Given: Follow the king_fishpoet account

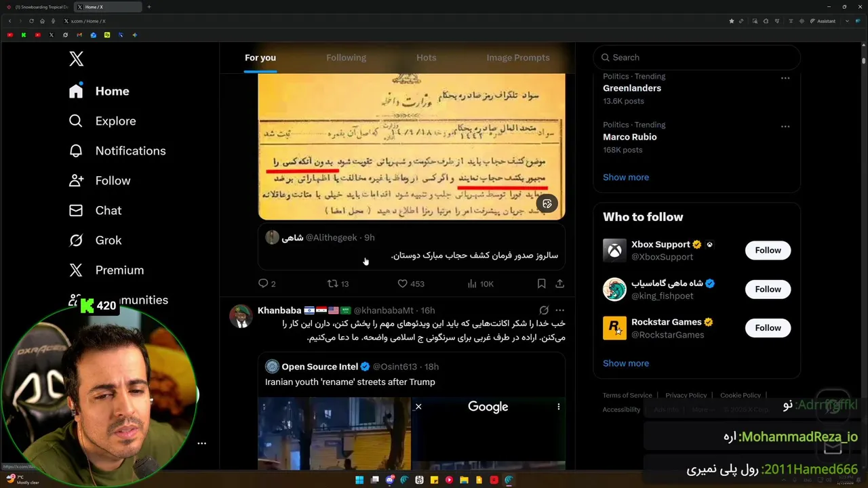Looking at the screenshot, I should 768,289.
